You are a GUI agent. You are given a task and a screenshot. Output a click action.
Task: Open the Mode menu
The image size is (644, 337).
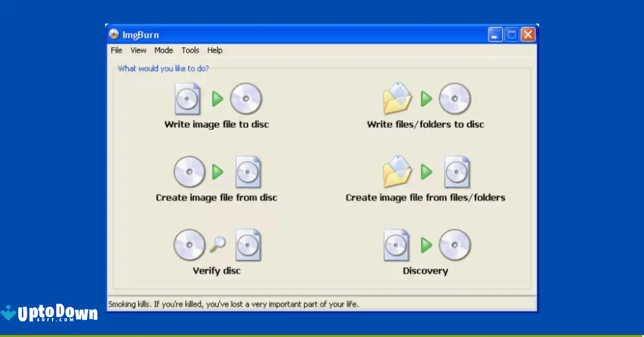(163, 50)
